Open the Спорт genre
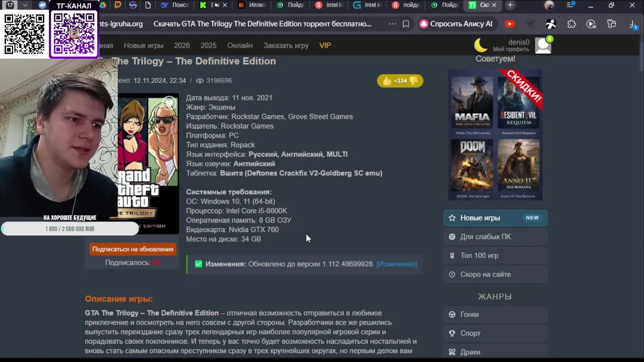This screenshot has width=644, height=362. point(495,333)
